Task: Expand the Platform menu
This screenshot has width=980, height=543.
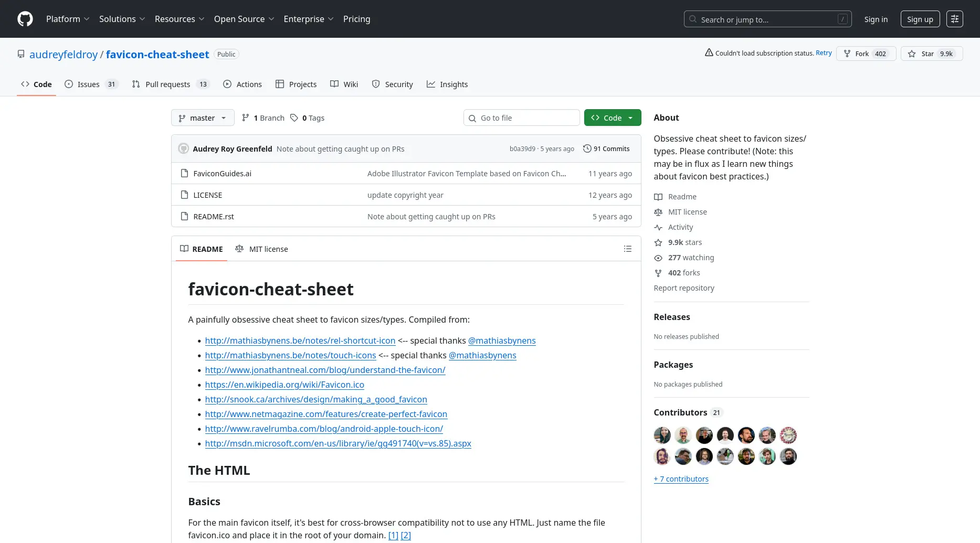Action: click(x=68, y=19)
